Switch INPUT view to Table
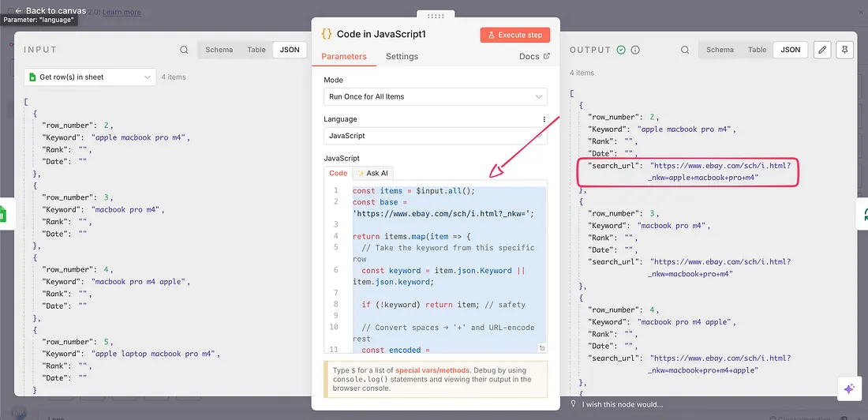 click(256, 50)
